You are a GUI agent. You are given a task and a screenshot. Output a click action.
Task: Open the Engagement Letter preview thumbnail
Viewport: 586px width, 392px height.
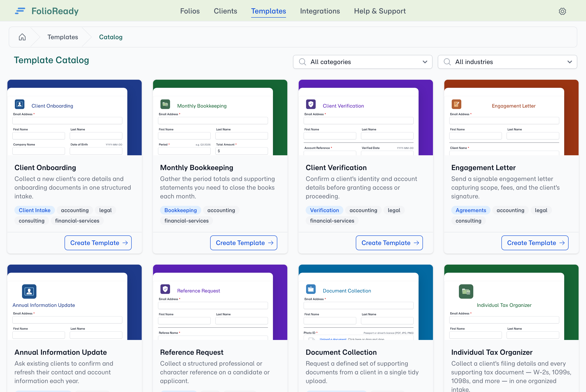(511, 118)
